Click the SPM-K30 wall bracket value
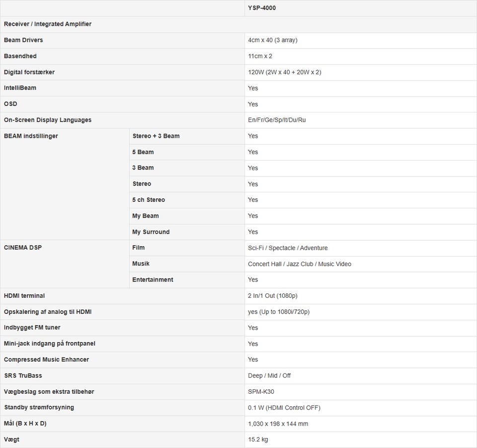477x448 pixels. 261,392
